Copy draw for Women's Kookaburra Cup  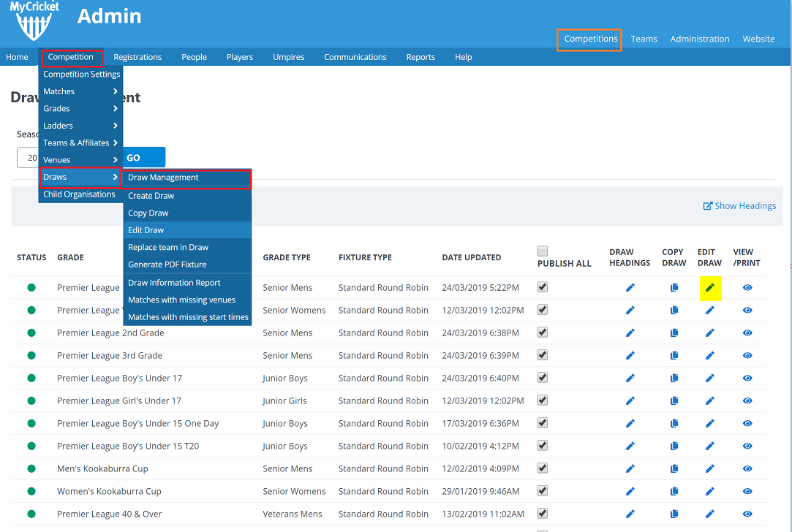[674, 492]
